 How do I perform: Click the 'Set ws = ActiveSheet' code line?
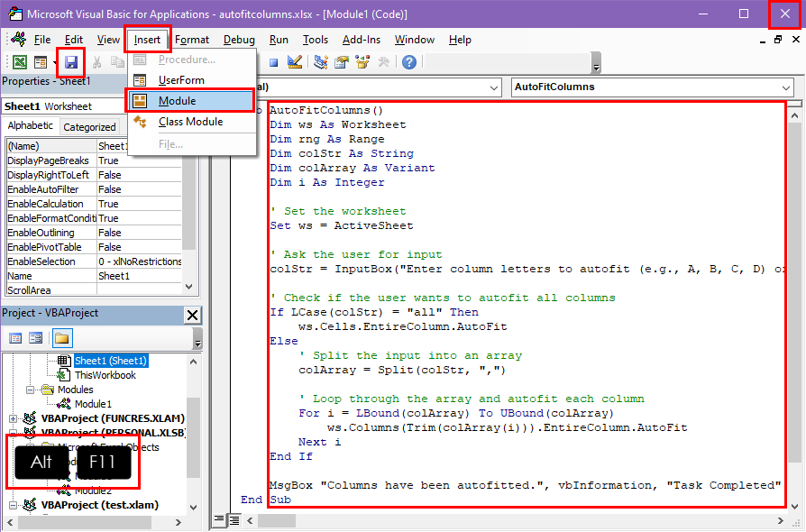pyautogui.click(x=342, y=225)
